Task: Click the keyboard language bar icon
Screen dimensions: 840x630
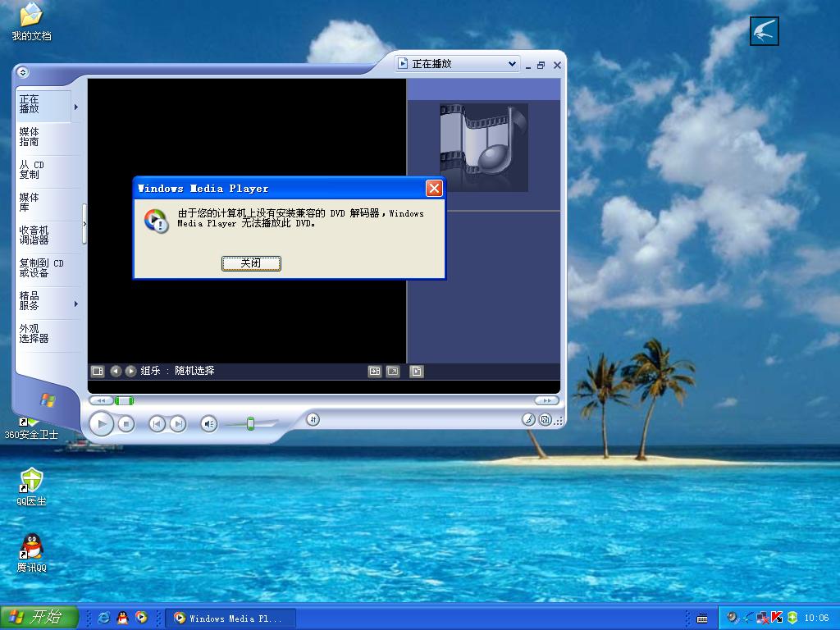Action: click(x=702, y=619)
